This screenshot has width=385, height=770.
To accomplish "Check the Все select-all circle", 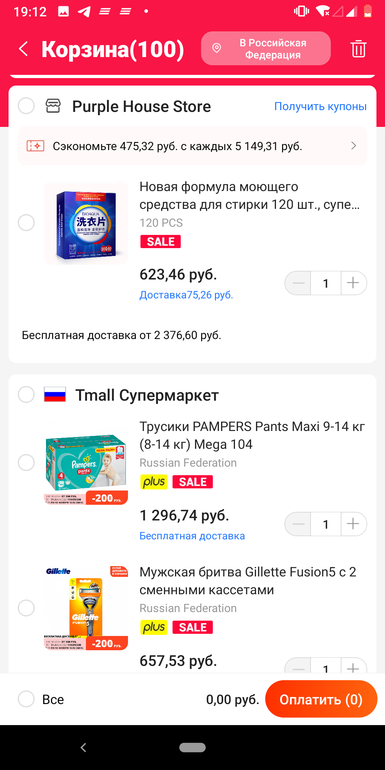I will point(26,699).
